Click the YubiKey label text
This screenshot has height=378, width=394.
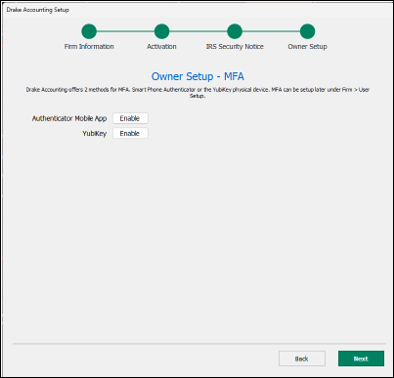point(95,134)
